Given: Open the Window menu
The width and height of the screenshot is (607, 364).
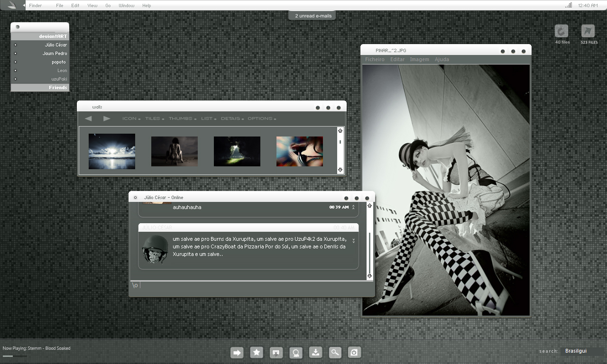Looking at the screenshot, I should click(126, 5).
